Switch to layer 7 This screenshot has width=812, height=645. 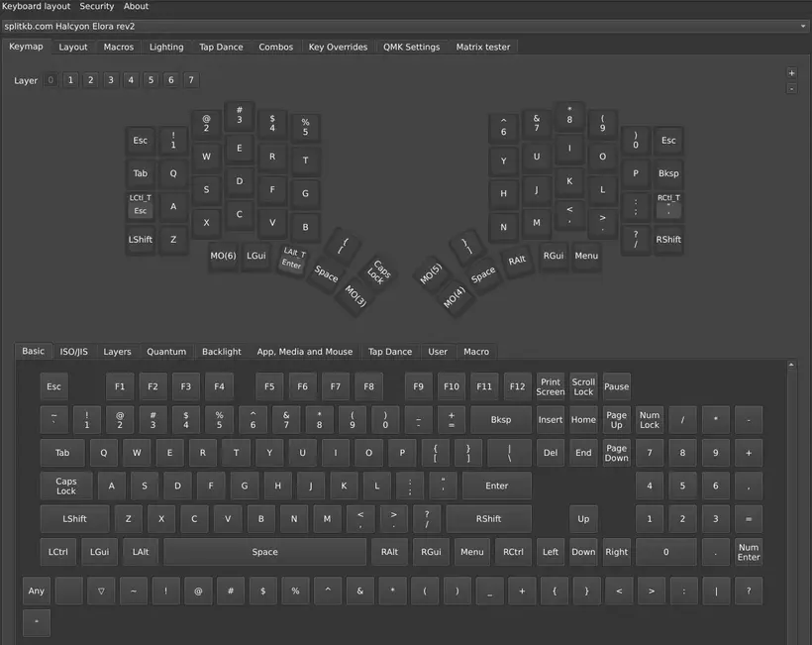[191, 80]
